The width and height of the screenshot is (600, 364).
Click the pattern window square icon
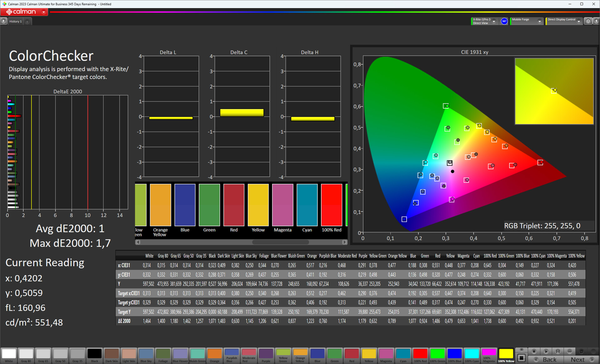(521, 358)
